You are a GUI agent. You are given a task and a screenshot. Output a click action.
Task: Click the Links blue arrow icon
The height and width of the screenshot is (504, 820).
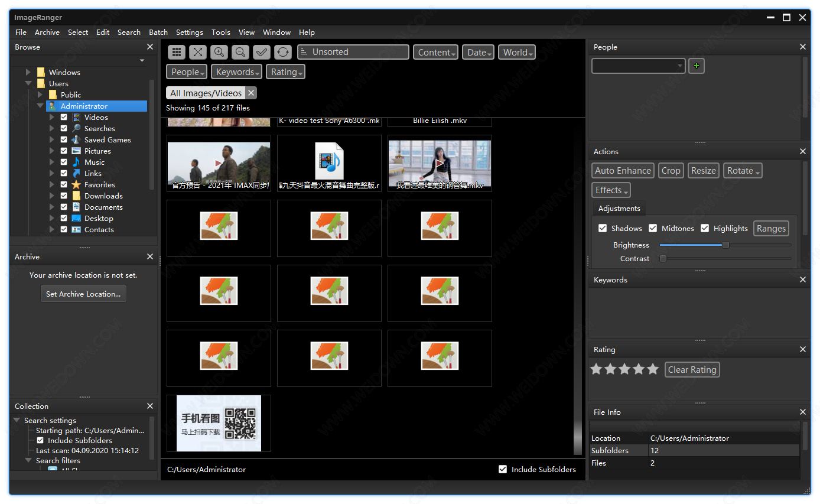tap(76, 173)
